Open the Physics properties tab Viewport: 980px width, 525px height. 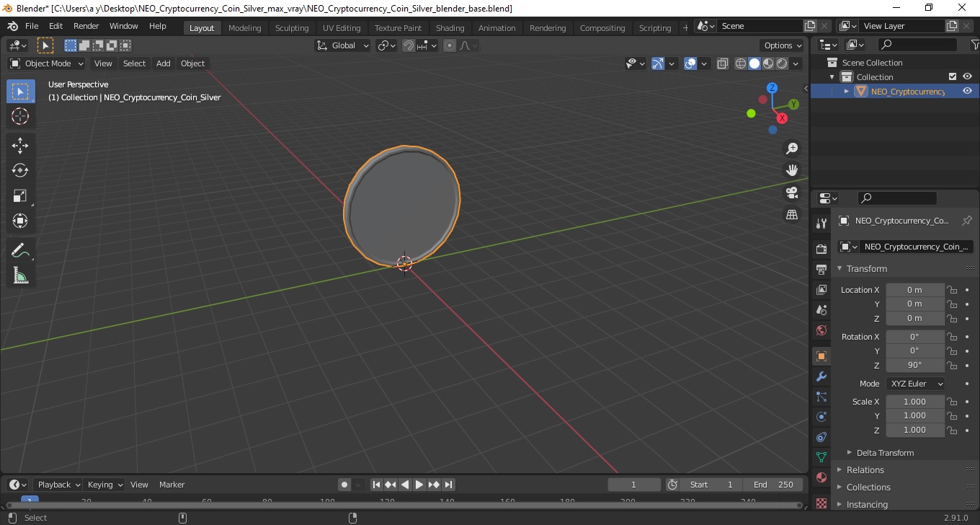(821, 417)
